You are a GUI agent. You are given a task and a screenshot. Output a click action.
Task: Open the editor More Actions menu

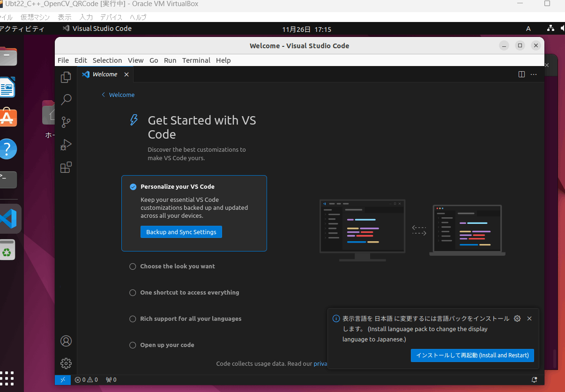[x=534, y=74]
